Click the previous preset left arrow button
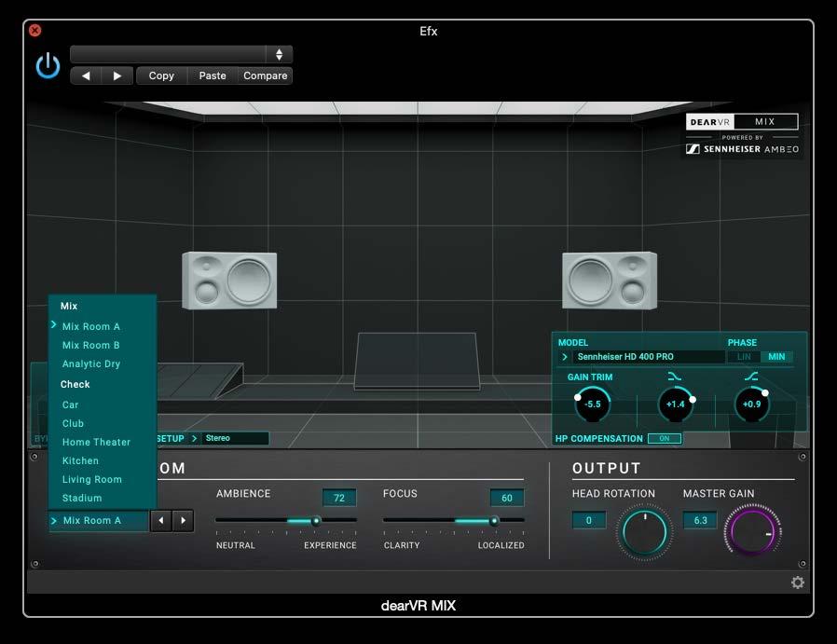The width and height of the screenshot is (837, 644). click(x=86, y=75)
